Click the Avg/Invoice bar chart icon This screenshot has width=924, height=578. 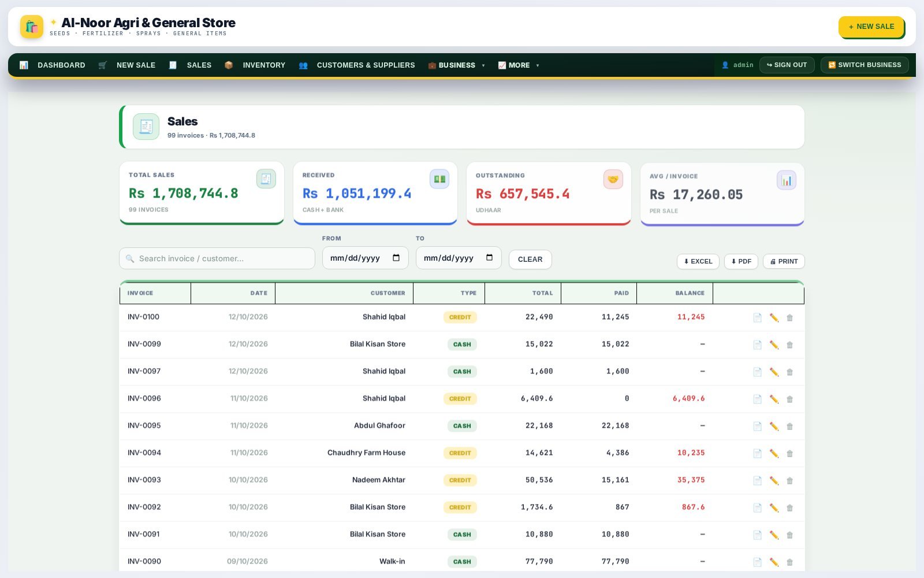787,180
